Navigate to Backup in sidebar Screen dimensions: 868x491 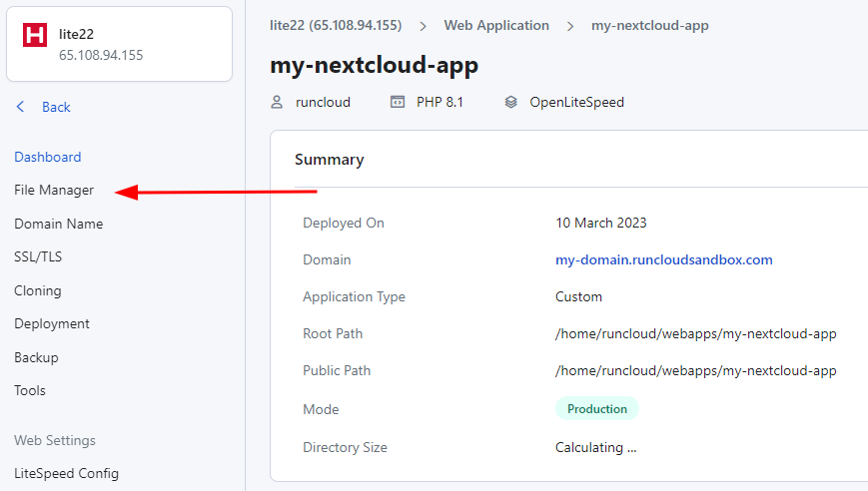pyautogui.click(x=36, y=357)
